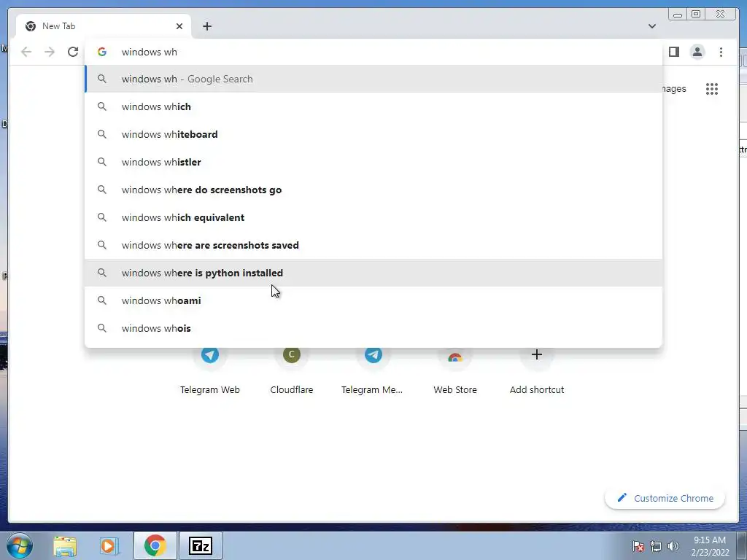
Task: Click the Chrome taskbar icon
Action: coord(155,545)
